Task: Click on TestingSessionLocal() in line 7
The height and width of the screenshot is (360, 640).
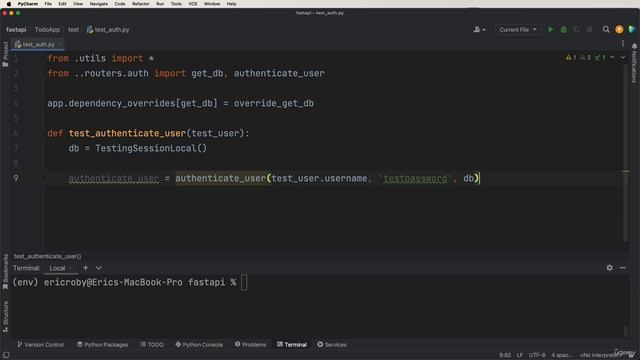Action: (x=151, y=148)
